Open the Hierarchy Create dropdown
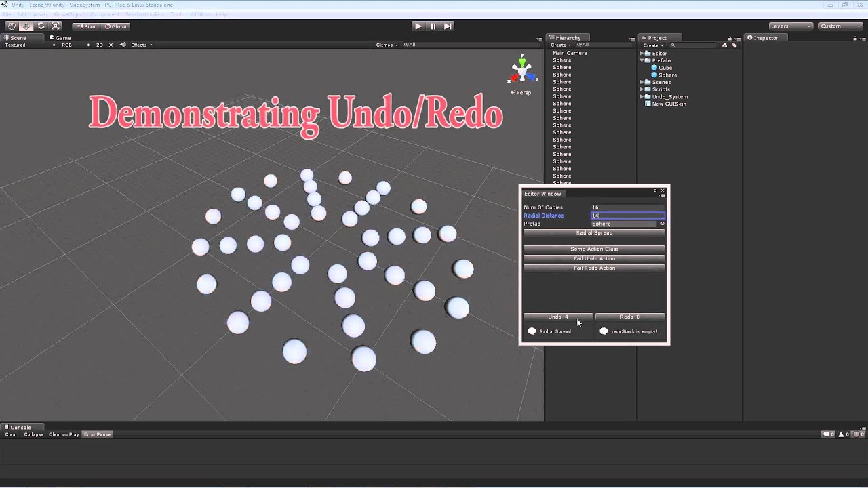This screenshot has width=868, height=488. click(559, 45)
